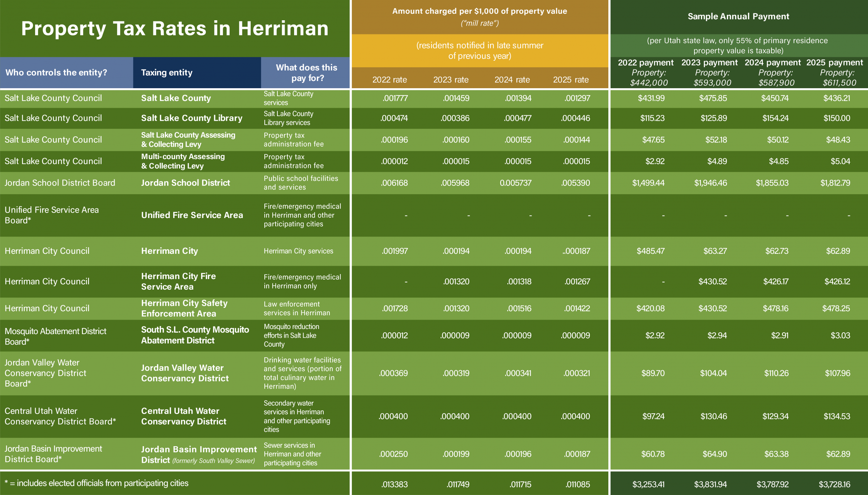868x495 pixels.
Task: Click the 'Herriman City services' description
Action: point(298,251)
